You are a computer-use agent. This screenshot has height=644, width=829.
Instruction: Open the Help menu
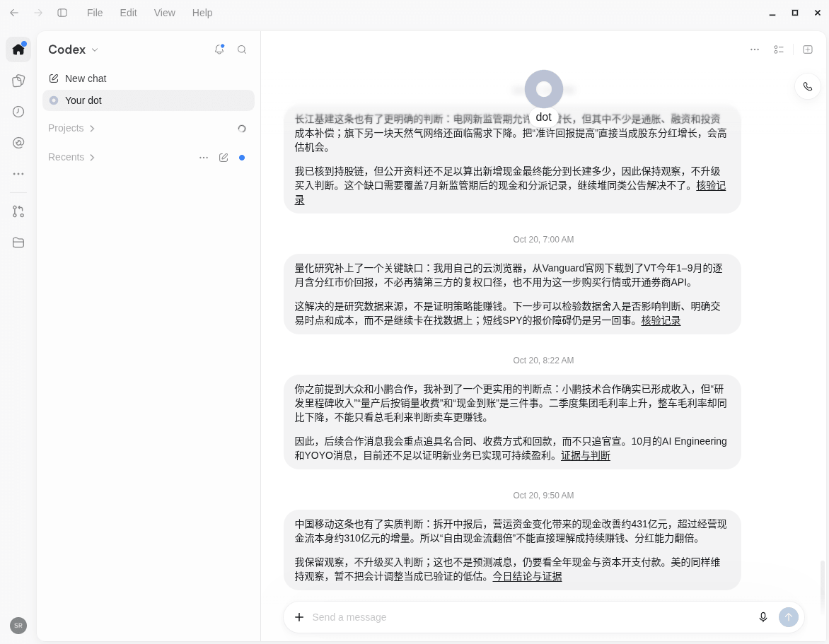202,13
